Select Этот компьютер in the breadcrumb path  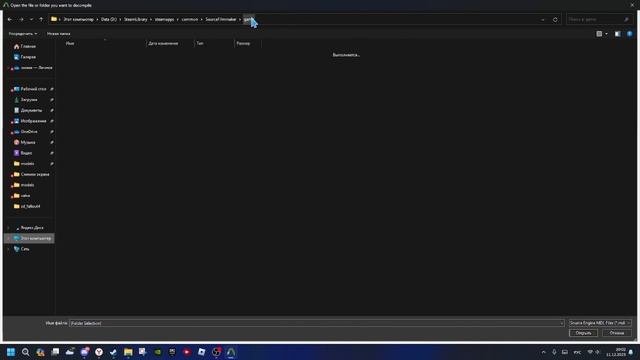pos(78,19)
